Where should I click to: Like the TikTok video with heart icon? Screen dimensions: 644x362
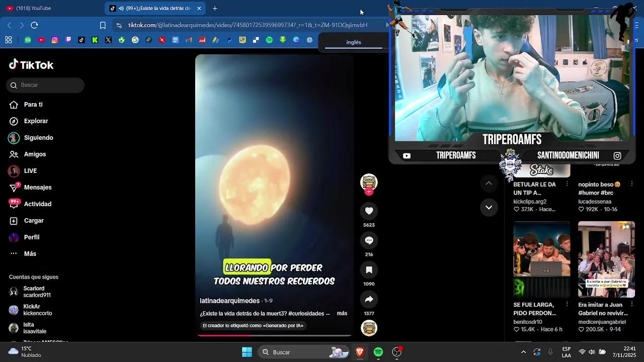click(x=369, y=211)
